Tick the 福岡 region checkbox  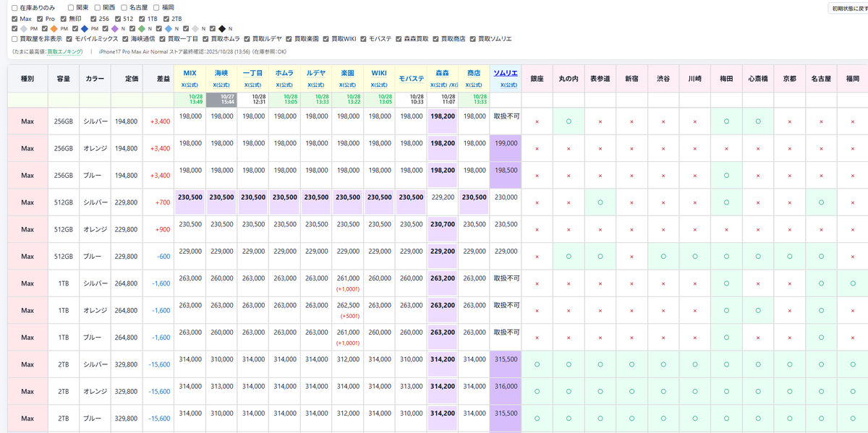tap(156, 8)
